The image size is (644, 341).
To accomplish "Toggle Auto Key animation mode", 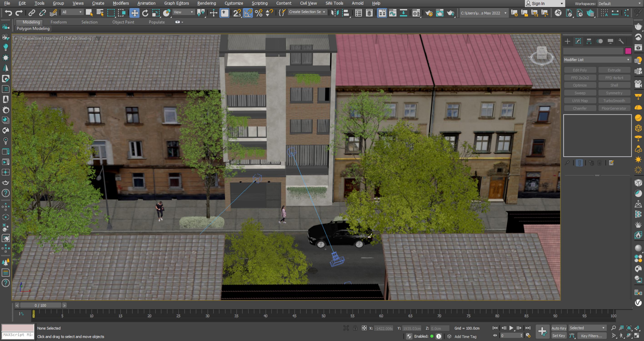I will click(x=559, y=328).
